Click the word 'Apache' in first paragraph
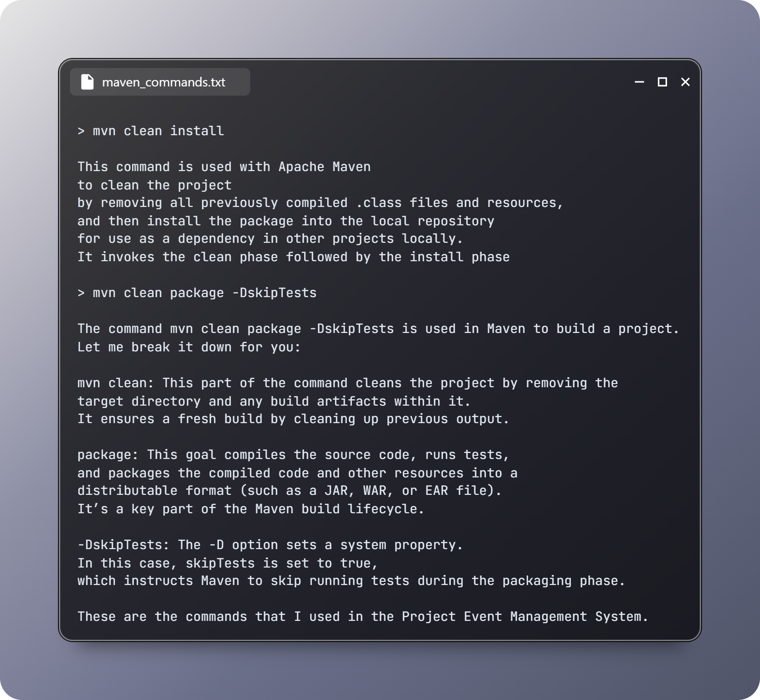This screenshot has width=760, height=700. point(301,167)
